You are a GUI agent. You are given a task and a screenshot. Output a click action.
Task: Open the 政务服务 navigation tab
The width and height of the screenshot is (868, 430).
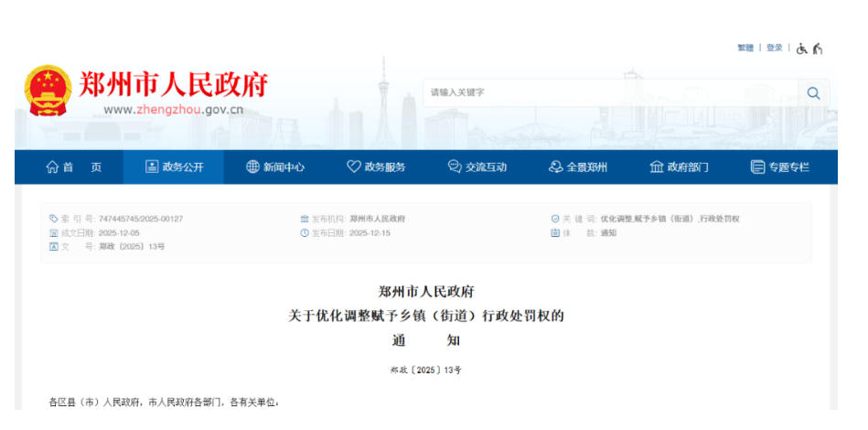click(x=376, y=167)
